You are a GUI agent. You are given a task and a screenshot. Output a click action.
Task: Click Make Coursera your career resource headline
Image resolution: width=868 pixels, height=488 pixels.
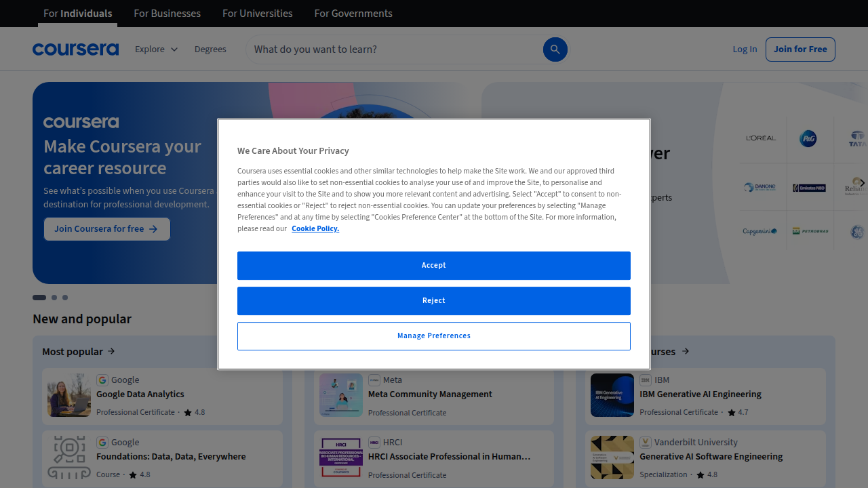[122, 157]
